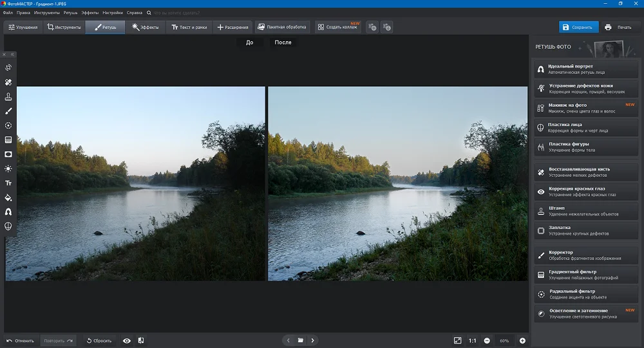Image resolution: width=644 pixels, height=348 pixels.
Task: Zoom in with the plus button
Action: (x=522, y=341)
